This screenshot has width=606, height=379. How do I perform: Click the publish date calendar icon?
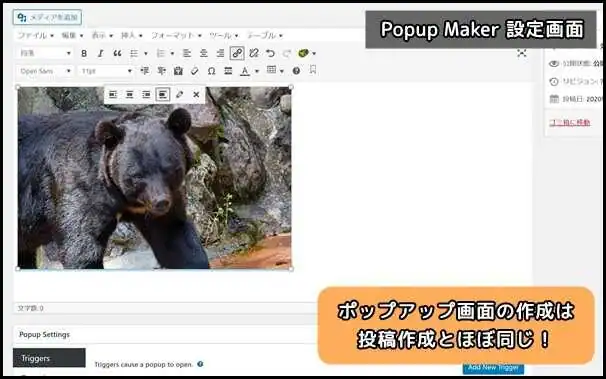point(553,99)
